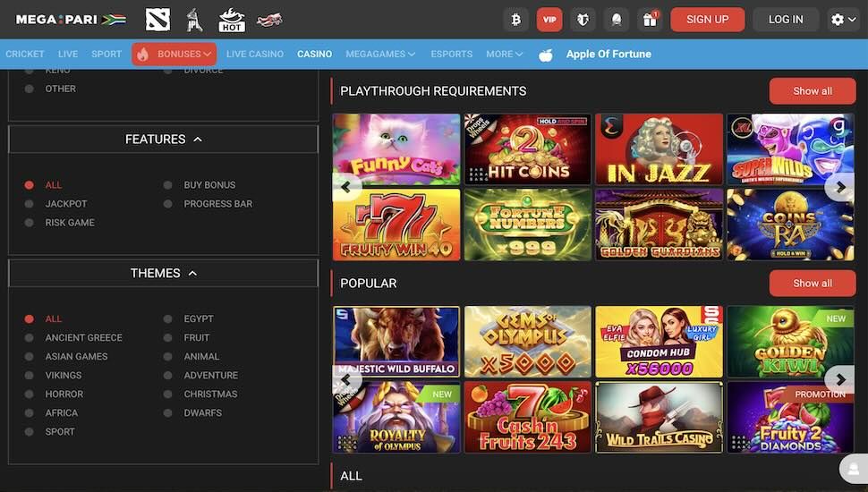Screen dimensions: 868x492
Task: Open the Cash'n Fruits 243 game
Action: coord(528,417)
